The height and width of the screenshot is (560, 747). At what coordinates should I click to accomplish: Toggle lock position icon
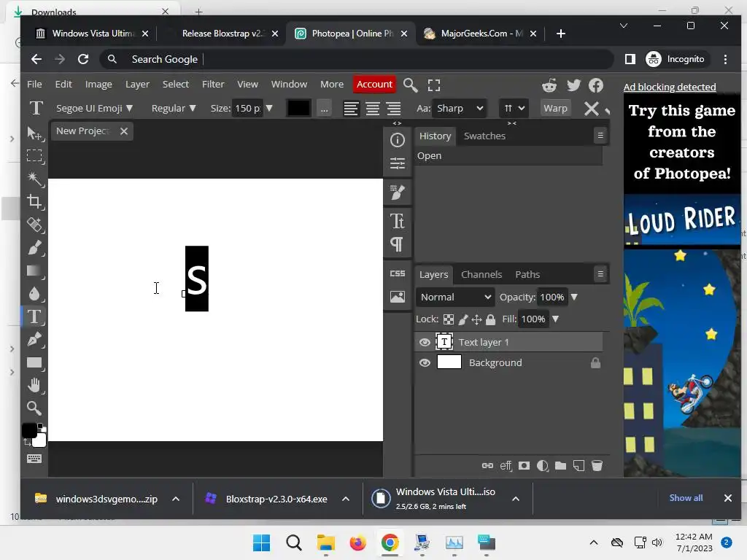click(x=477, y=319)
